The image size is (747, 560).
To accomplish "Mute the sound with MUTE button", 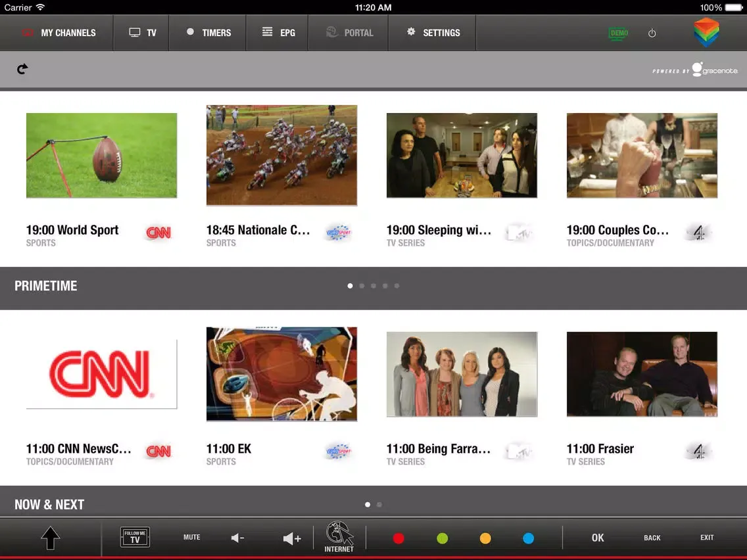I will tap(191, 537).
